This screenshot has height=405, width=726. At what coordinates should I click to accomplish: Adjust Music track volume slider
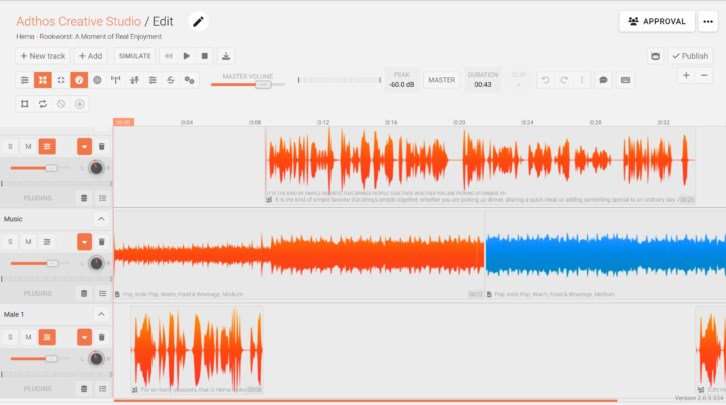tap(52, 263)
